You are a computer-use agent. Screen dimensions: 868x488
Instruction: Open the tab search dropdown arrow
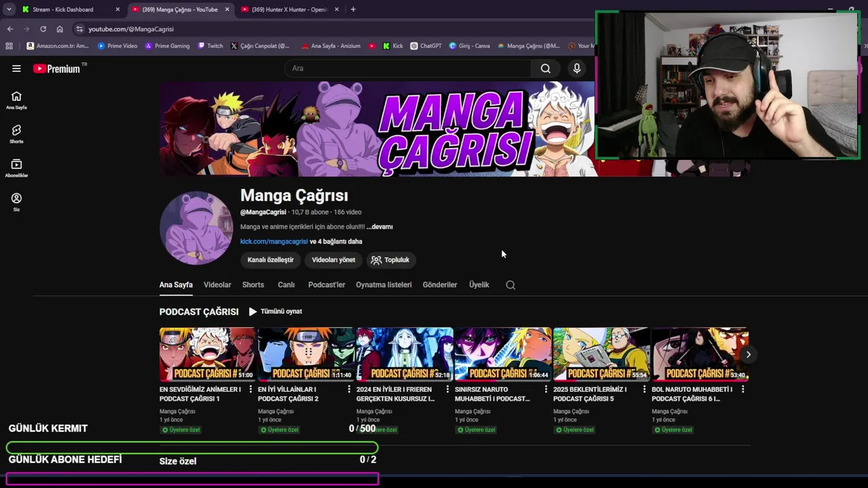(x=9, y=9)
